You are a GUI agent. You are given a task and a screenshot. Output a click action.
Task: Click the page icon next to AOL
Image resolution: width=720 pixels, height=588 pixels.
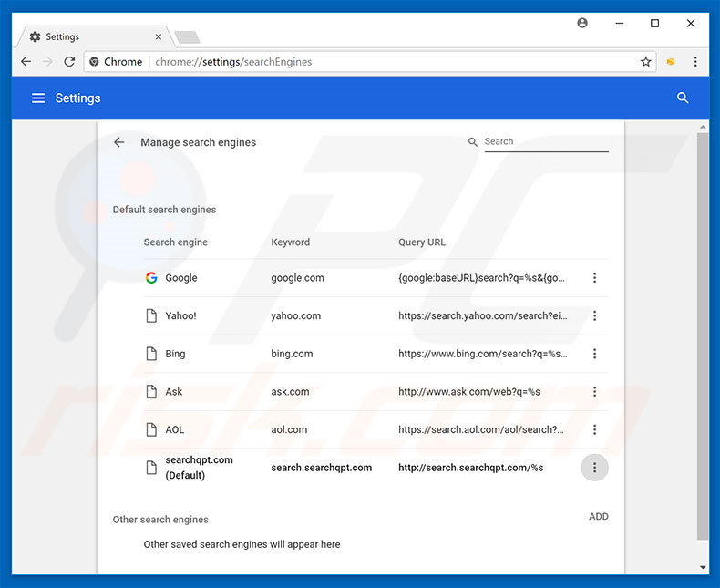pos(151,429)
